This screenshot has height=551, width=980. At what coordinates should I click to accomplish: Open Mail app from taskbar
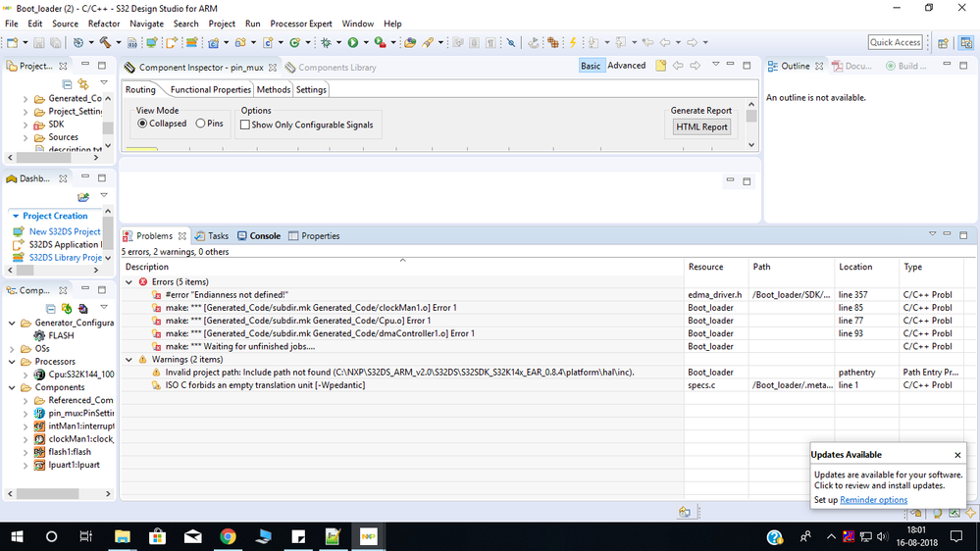click(x=193, y=536)
